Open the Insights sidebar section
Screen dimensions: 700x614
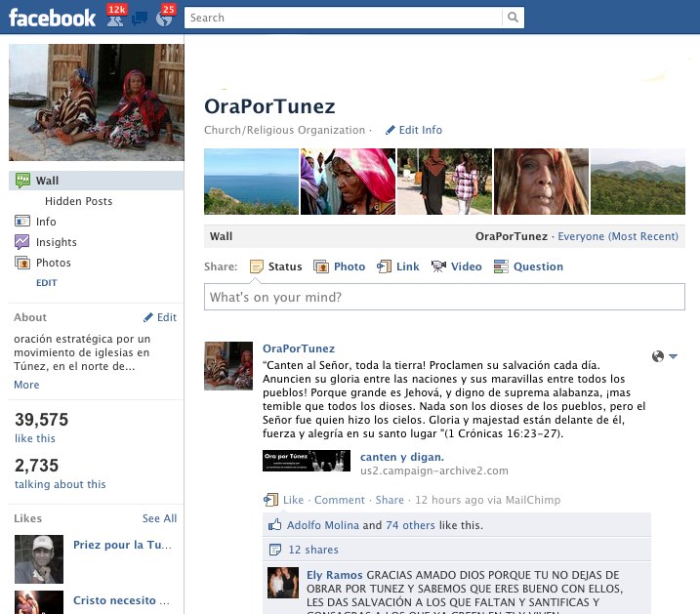coord(57,242)
